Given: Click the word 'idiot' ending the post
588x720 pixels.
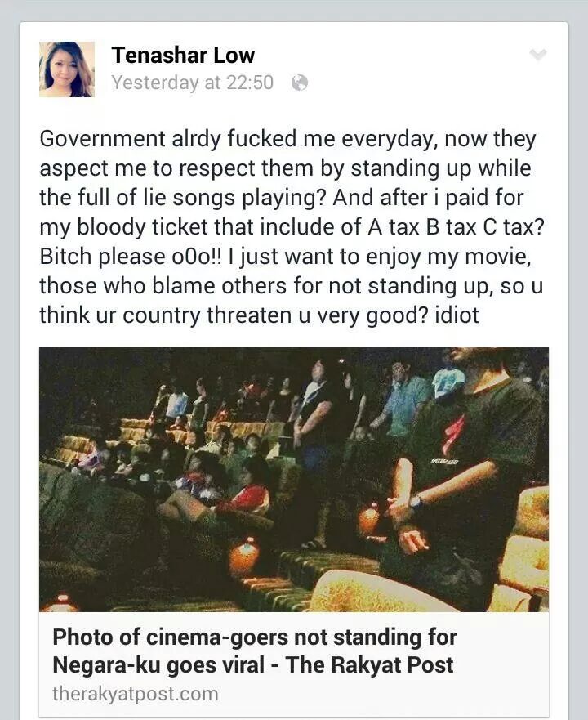Looking at the screenshot, I should point(457,315).
